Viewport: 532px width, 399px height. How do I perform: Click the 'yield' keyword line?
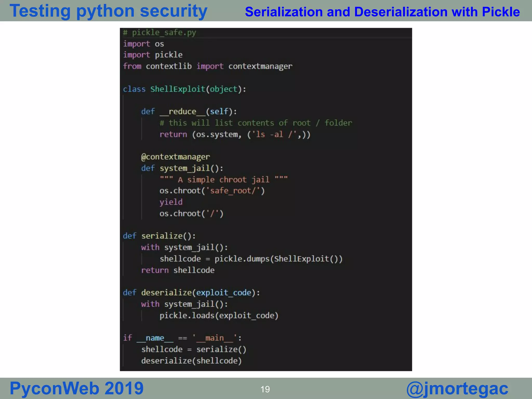171,202
